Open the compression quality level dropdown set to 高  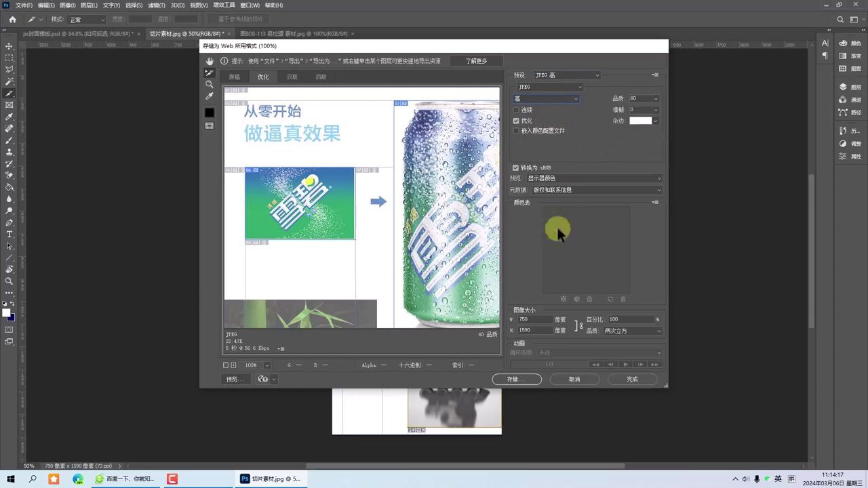coord(546,99)
